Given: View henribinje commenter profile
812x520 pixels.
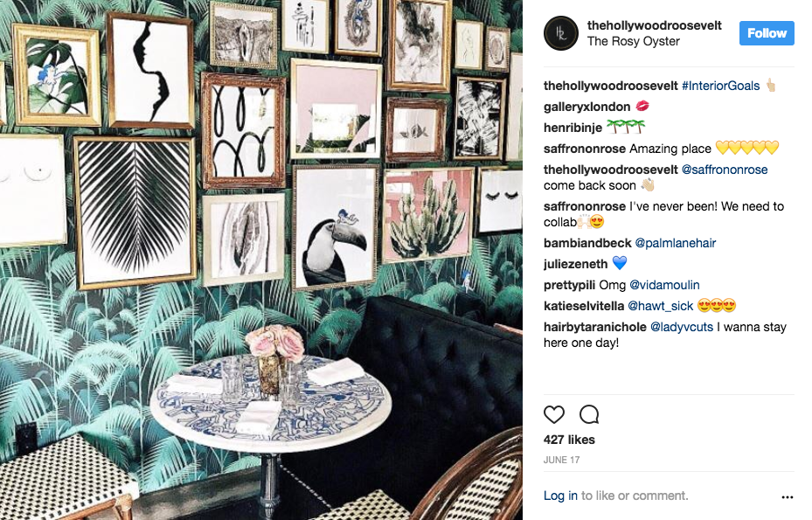Looking at the screenshot, I should [573, 128].
